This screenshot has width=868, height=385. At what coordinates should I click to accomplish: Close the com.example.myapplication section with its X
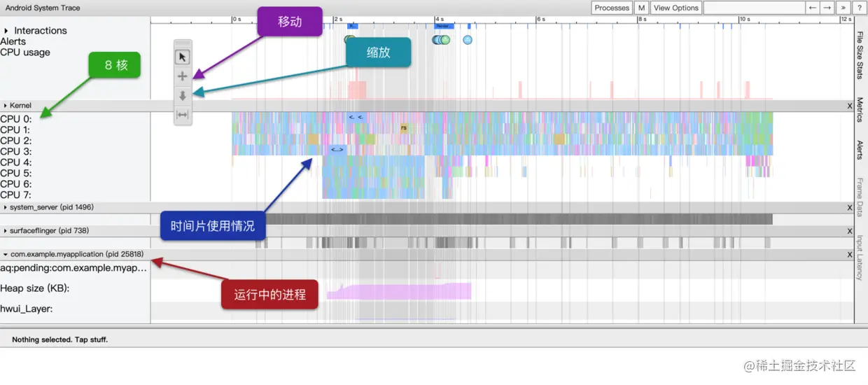850,255
